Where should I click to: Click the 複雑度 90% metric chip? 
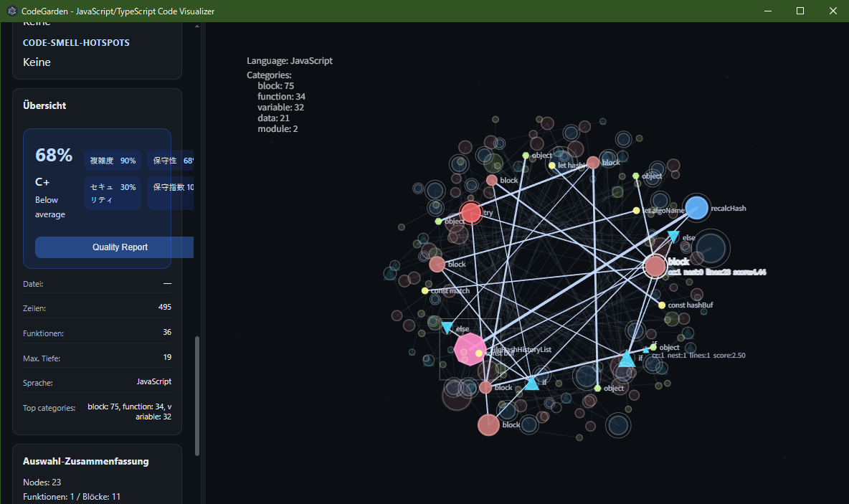pyautogui.click(x=113, y=161)
